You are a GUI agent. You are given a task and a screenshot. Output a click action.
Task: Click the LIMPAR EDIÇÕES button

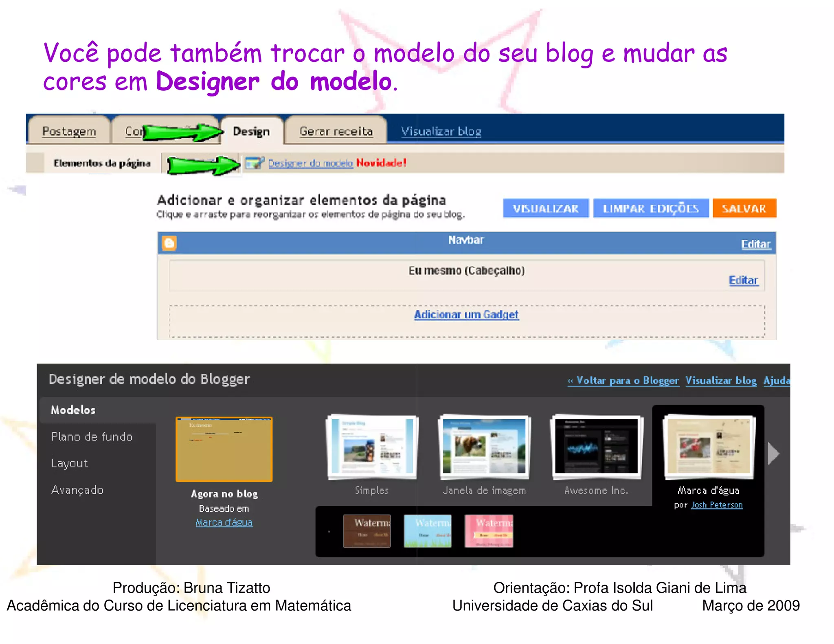click(x=651, y=208)
